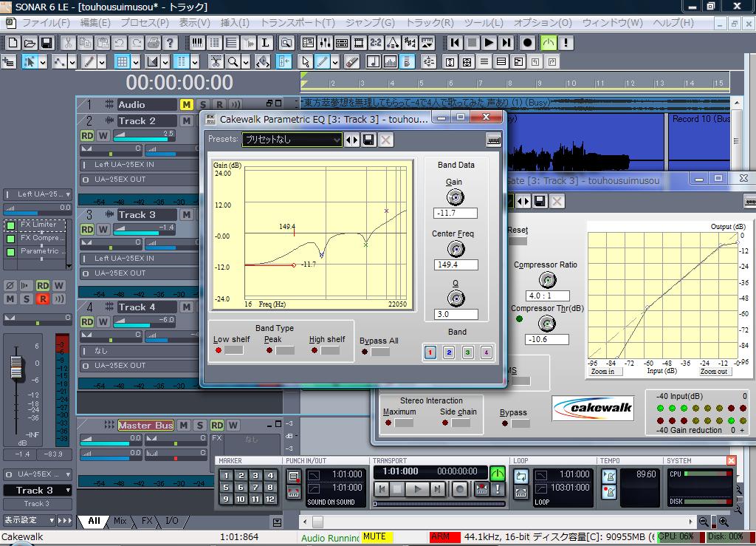
Task: Open the 編集(E) menu
Action: (x=95, y=23)
